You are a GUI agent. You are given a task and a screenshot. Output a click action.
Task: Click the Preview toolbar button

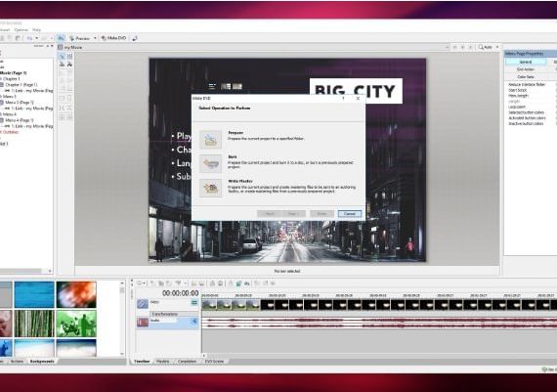tap(80, 38)
